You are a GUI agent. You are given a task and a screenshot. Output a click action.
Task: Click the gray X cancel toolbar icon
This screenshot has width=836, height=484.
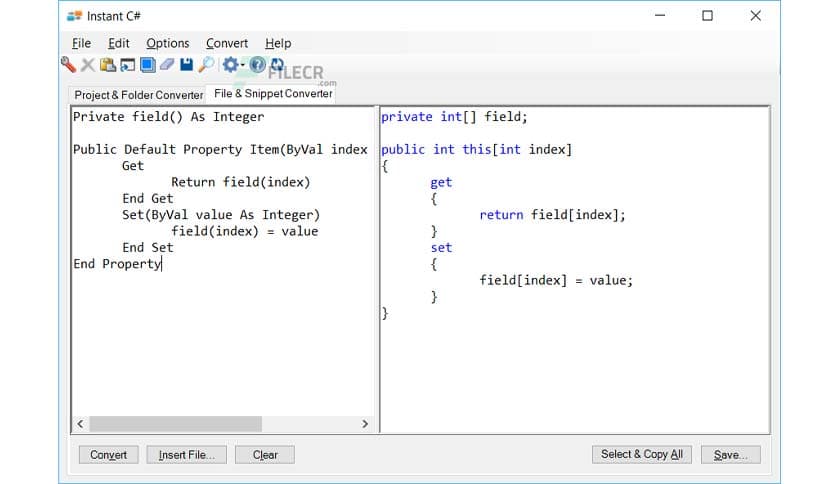(x=88, y=65)
